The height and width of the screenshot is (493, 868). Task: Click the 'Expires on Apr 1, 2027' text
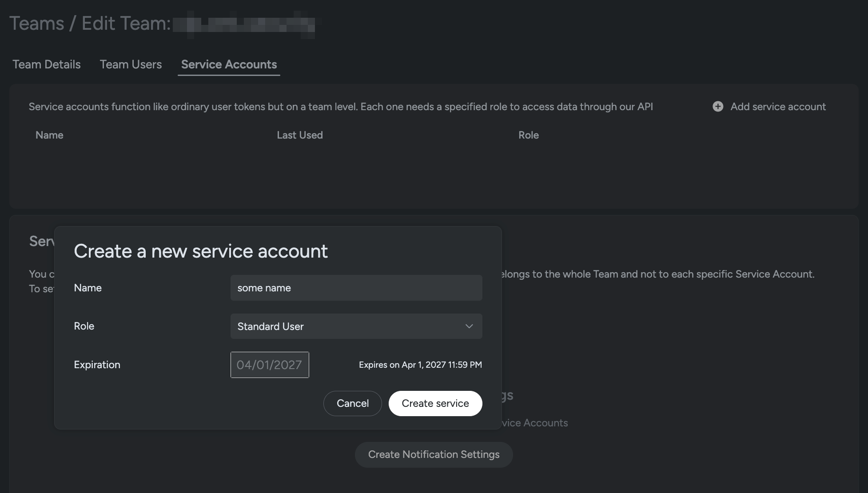pyautogui.click(x=420, y=365)
